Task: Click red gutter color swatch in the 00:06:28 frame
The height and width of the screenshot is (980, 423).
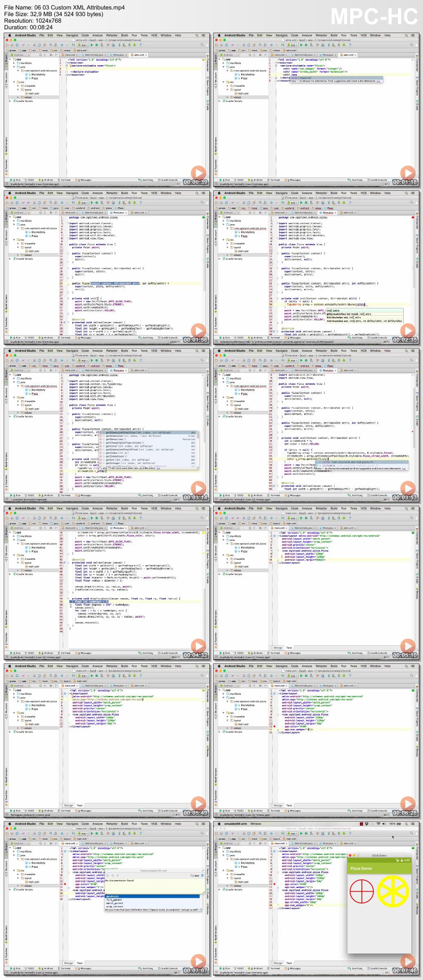Action: [x=274, y=726]
